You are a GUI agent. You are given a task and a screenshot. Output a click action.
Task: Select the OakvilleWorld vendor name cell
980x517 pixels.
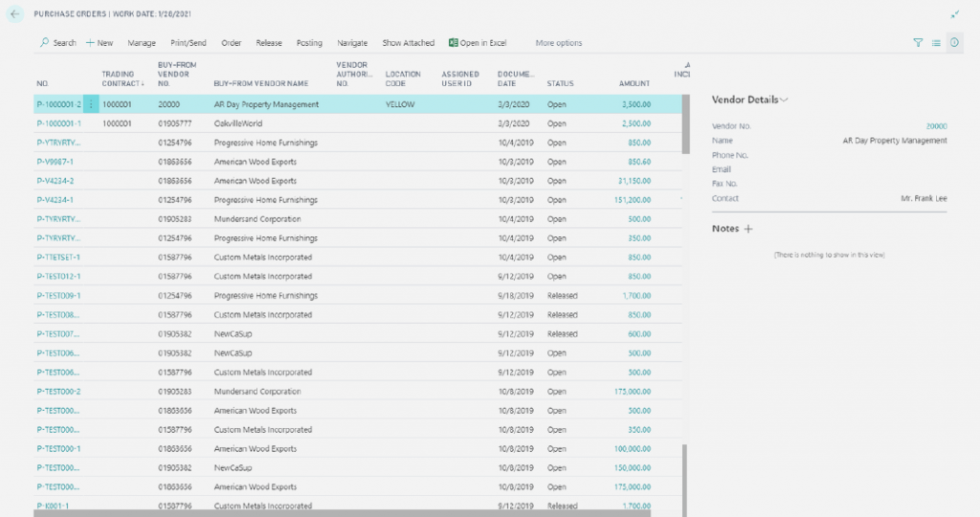tap(238, 124)
